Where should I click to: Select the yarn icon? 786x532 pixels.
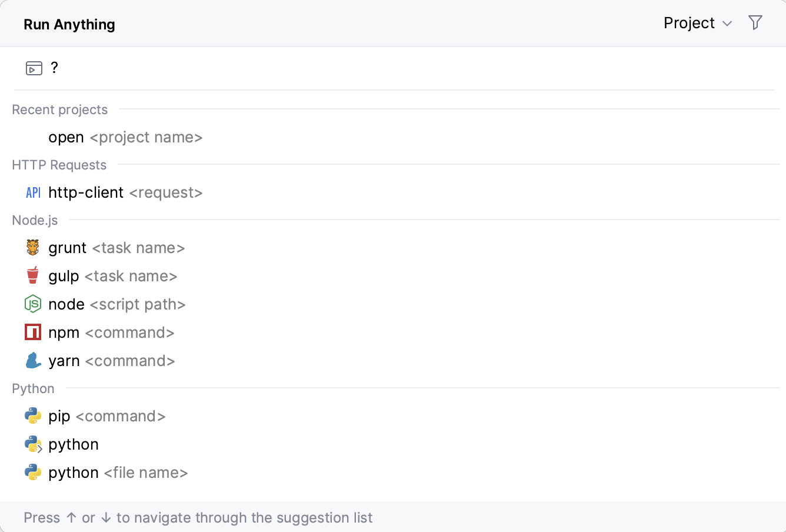34,360
